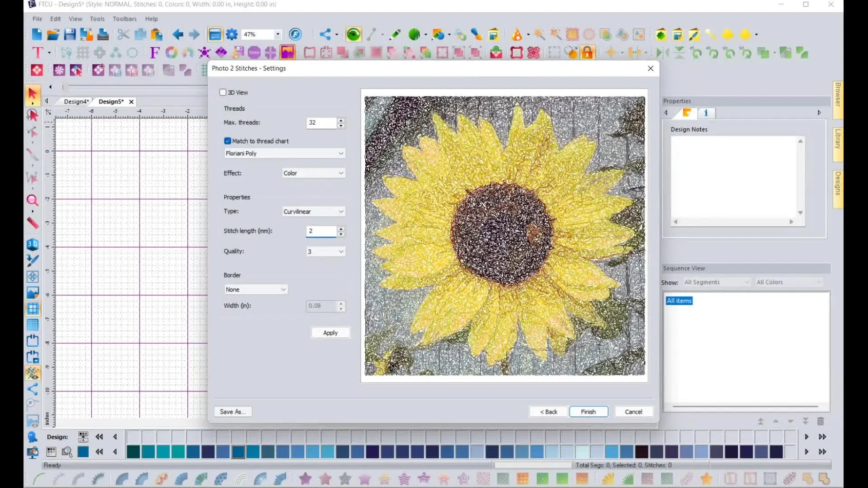Select the red Text T tool

[38, 52]
